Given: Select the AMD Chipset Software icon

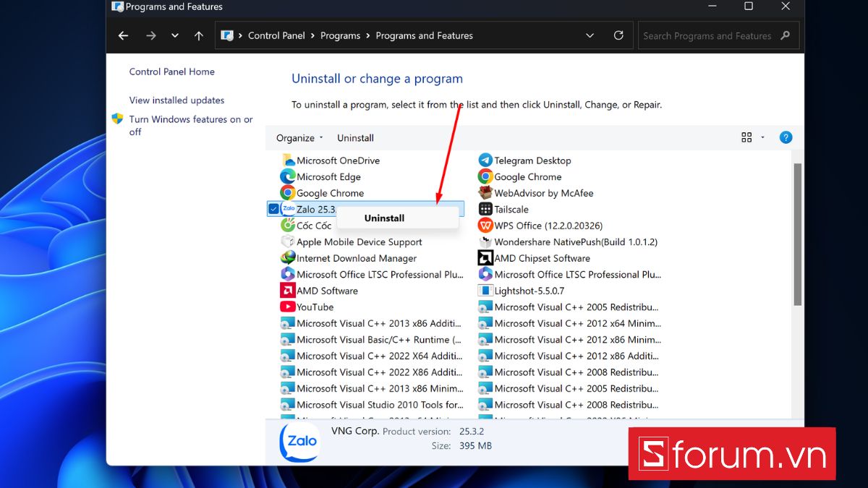Looking at the screenshot, I should click(485, 258).
